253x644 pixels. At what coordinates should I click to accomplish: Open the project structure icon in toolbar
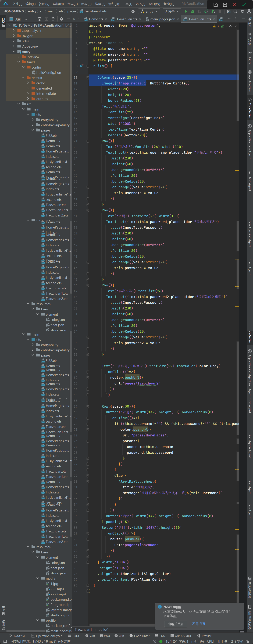point(228,11)
